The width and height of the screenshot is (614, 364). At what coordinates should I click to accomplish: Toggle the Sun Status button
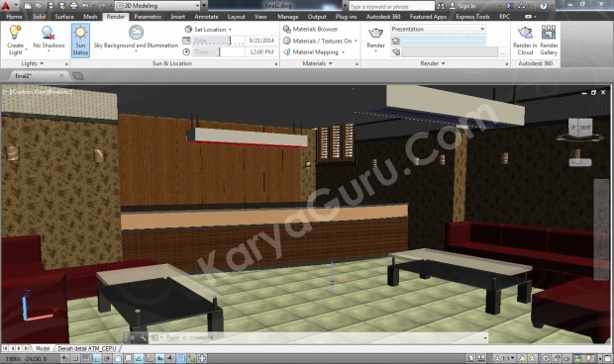click(80, 41)
